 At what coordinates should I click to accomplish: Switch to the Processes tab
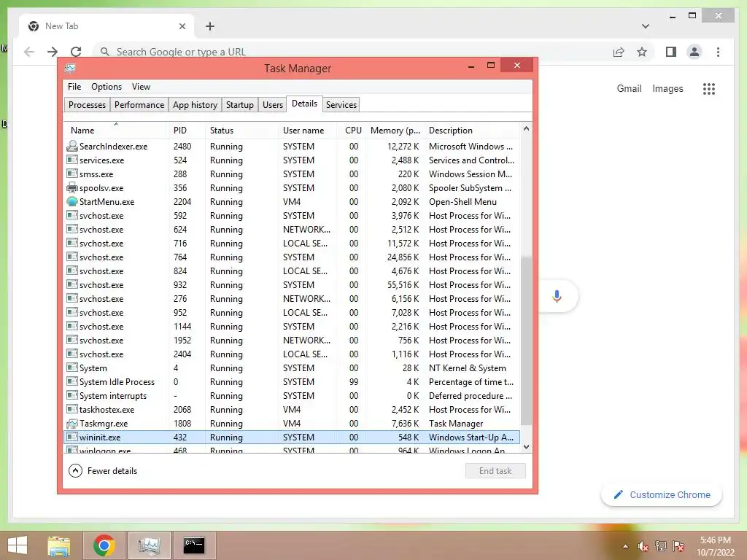coord(88,105)
